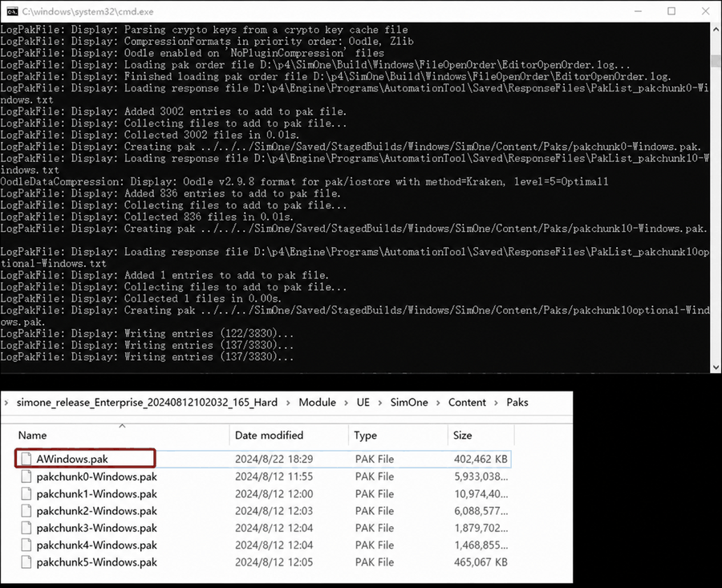Select the simone_release_Enterprise breadcrumb folder
Screen dimensions: 722x588
point(147,403)
